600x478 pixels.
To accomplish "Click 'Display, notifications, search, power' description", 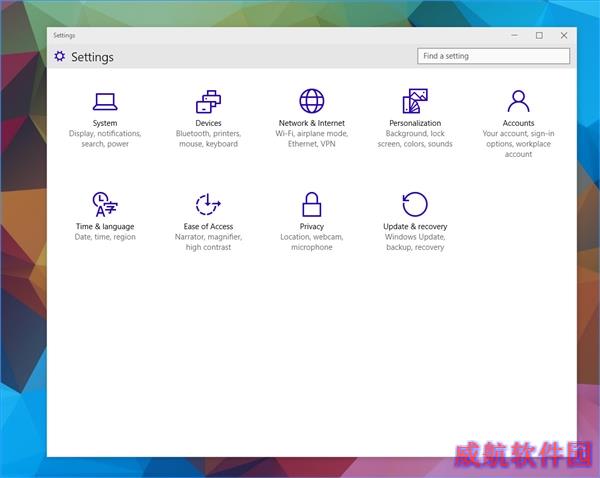I will tap(105, 139).
